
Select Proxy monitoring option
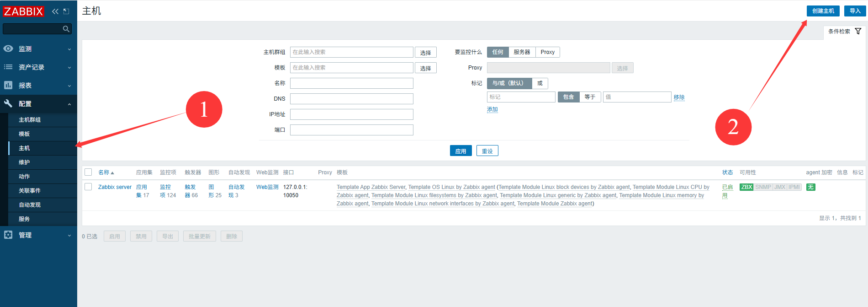pos(547,52)
